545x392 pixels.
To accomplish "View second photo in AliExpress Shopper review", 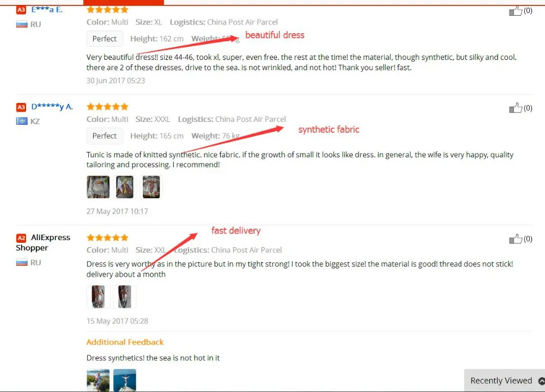I will pos(124,297).
